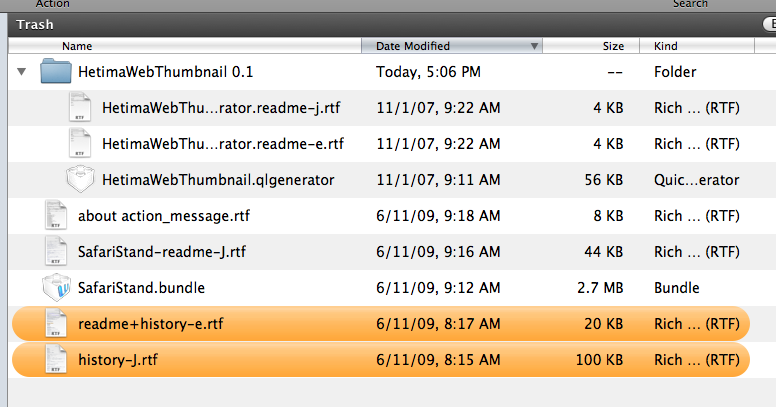
Task: Sort by Name column header
Action: pyautogui.click(x=185, y=46)
